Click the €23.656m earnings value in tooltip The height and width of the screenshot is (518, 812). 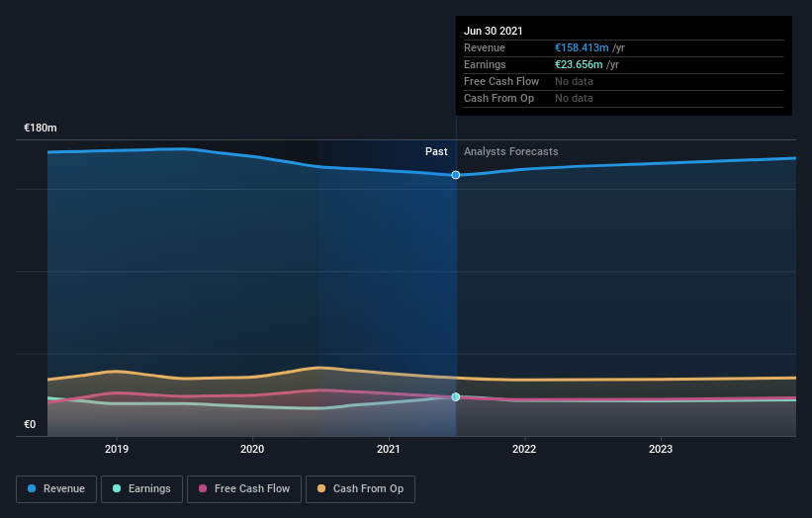tap(579, 64)
